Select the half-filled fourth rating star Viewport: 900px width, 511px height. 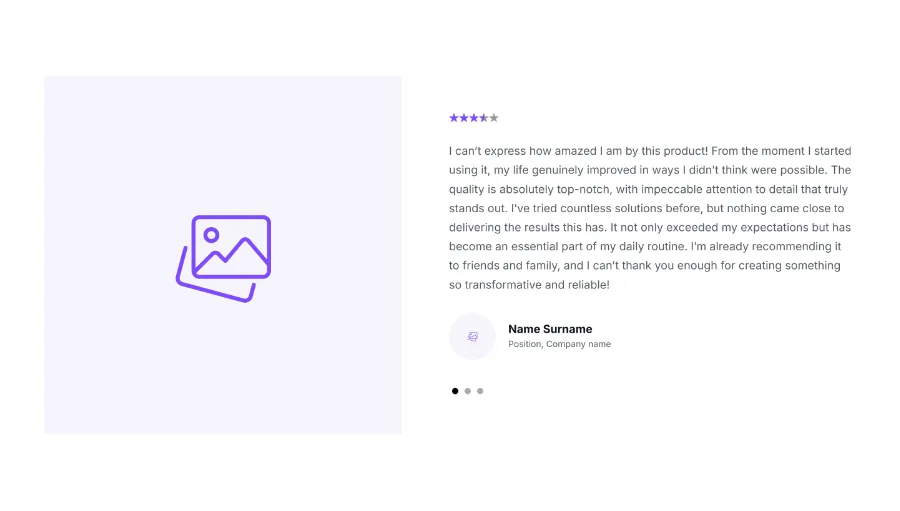pyautogui.click(x=484, y=118)
